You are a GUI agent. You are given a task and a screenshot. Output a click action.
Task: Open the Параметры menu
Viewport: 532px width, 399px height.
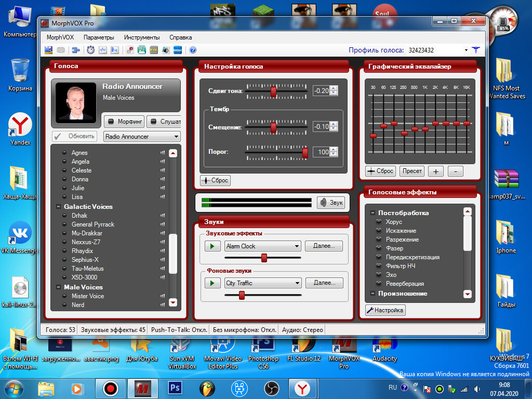(99, 37)
